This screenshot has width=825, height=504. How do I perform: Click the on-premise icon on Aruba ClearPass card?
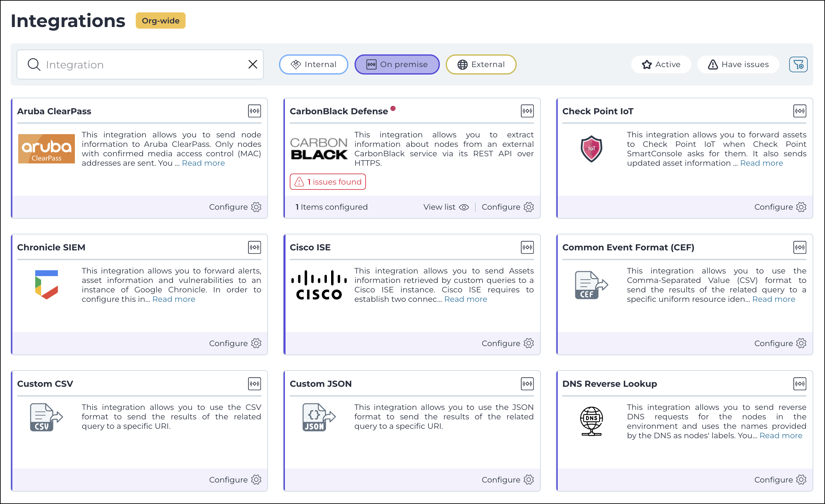click(255, 111)
